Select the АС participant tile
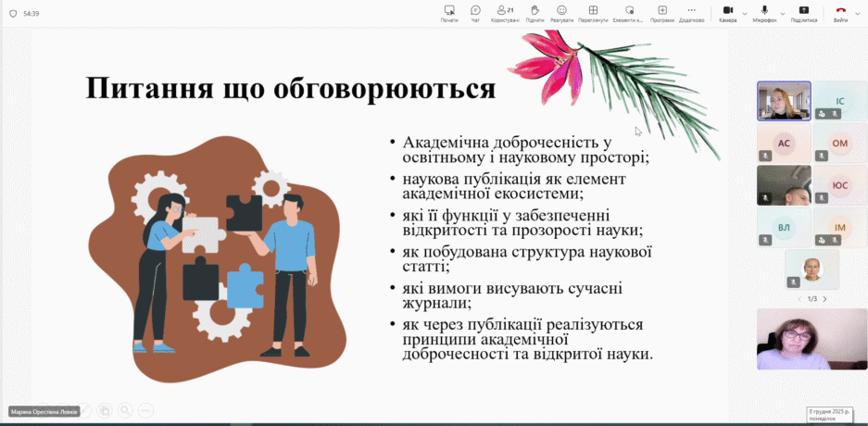The image size is (868, 426). (x=784, y=143)
